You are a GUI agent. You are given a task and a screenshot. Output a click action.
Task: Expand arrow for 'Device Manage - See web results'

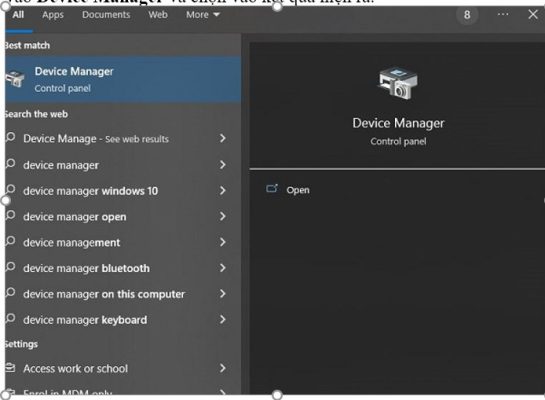tap(223, 138)
